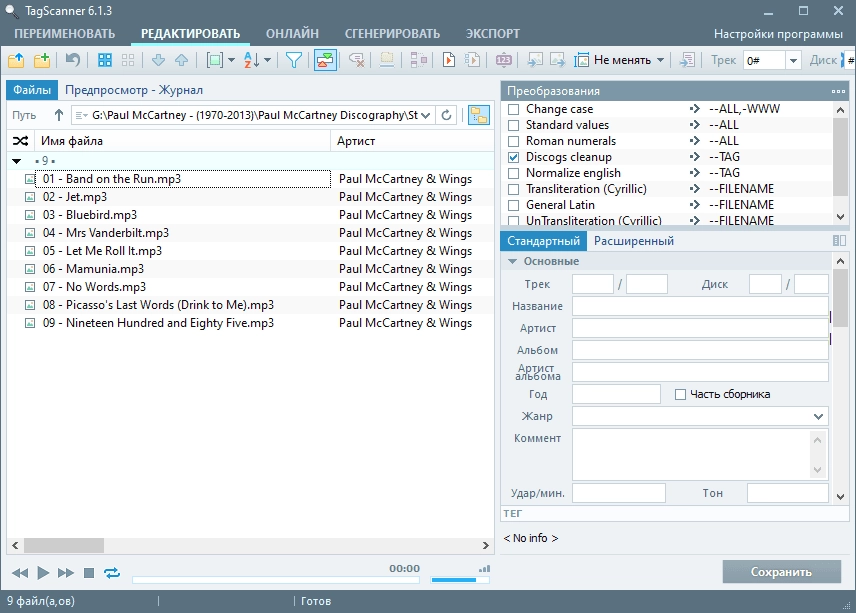Open the ЭКСПОРТ tab
This screenshot has width=856, height=613.
492,34
